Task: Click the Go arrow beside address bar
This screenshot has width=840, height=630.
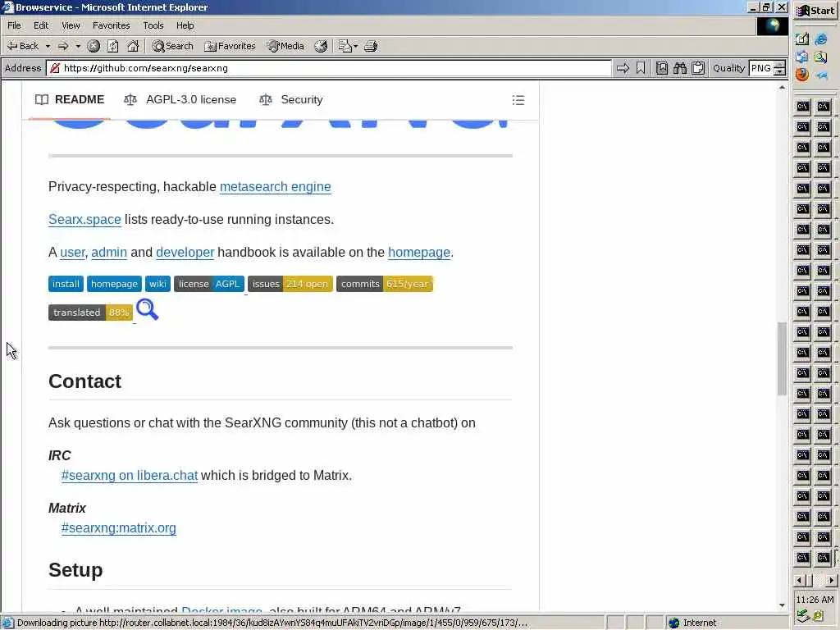Action: pyautogui.click(x=623, y=68)
